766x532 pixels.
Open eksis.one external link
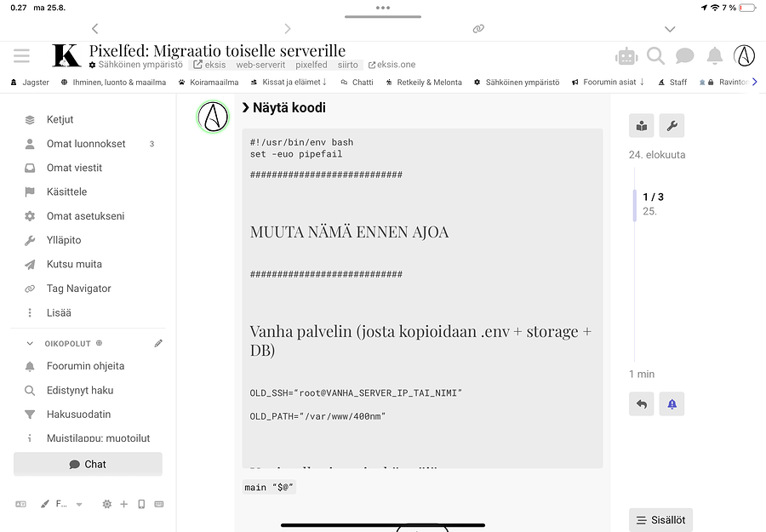(392, 65)
